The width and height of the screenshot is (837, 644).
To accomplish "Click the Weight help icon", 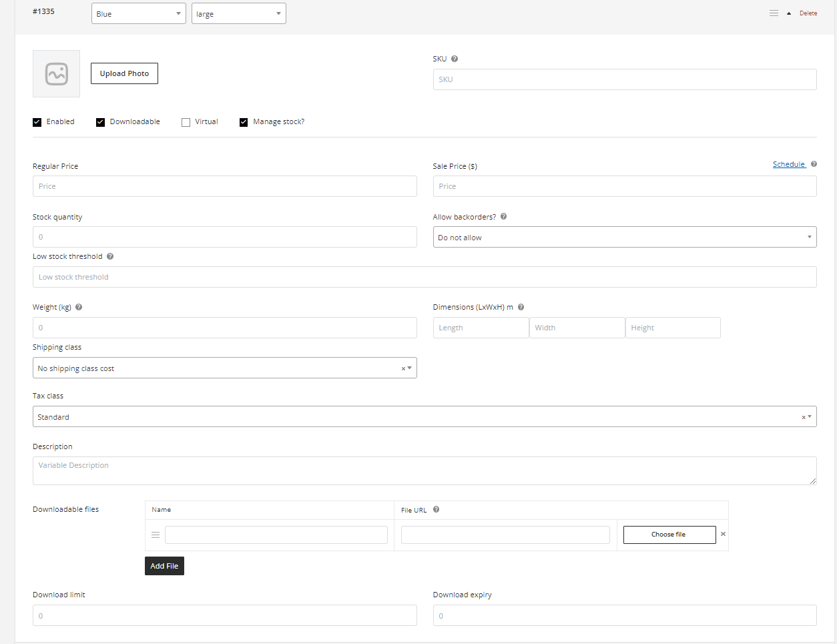I will pyautogui.click(x=79, y=307).
